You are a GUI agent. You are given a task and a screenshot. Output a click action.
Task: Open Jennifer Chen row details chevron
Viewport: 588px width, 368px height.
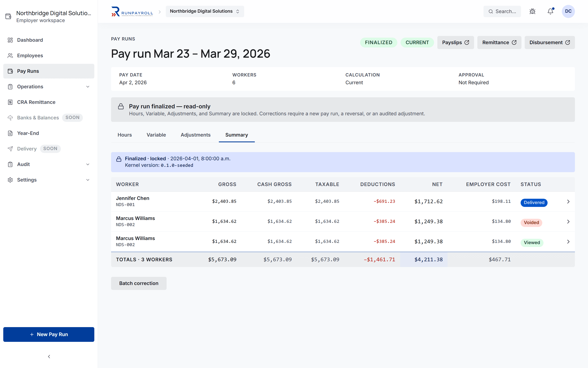pyautogui.click(x=568, y=202)
